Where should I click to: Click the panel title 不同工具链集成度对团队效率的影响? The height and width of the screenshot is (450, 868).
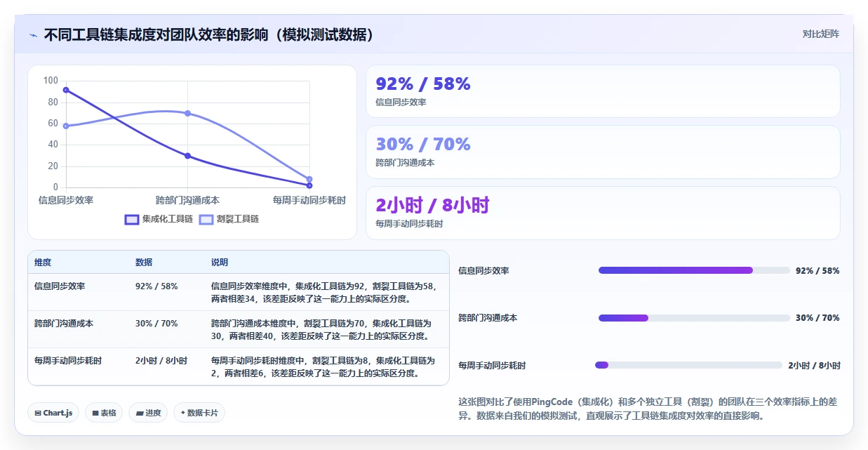pos(209,34)
